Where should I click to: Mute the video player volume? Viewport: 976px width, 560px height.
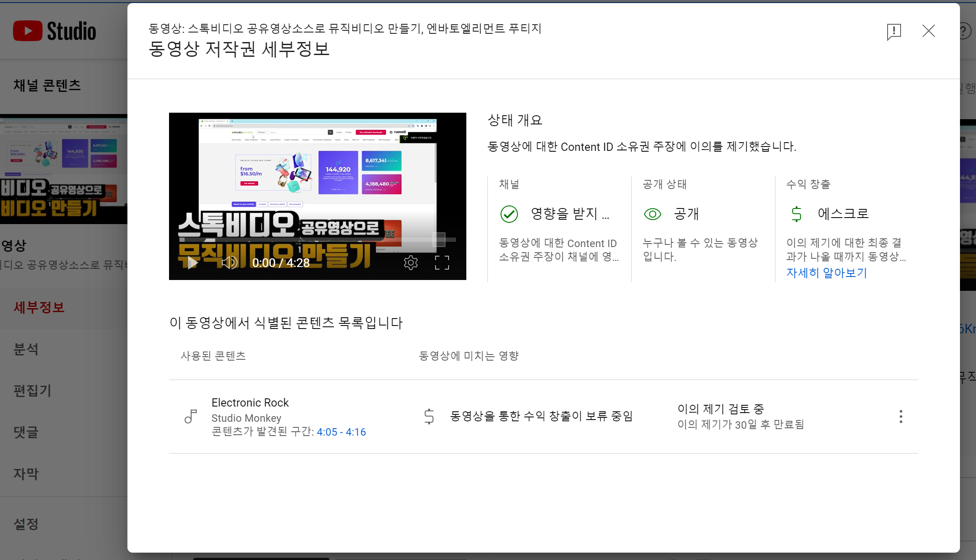click(x=229, y=263)
